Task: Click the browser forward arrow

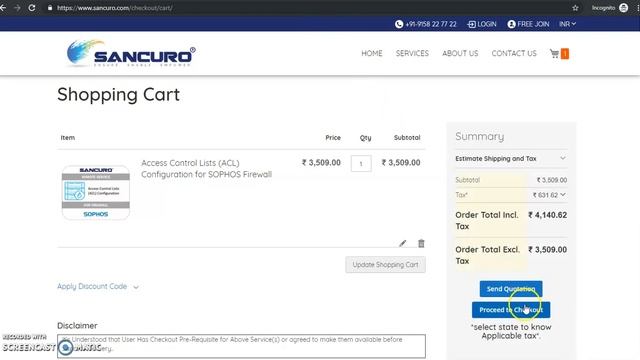Action: [17, 8]
